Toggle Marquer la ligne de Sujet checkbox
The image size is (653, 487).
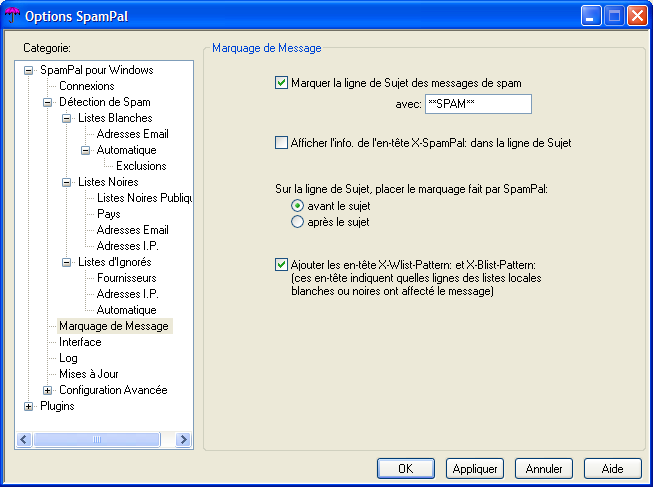(x=281, y=82)
